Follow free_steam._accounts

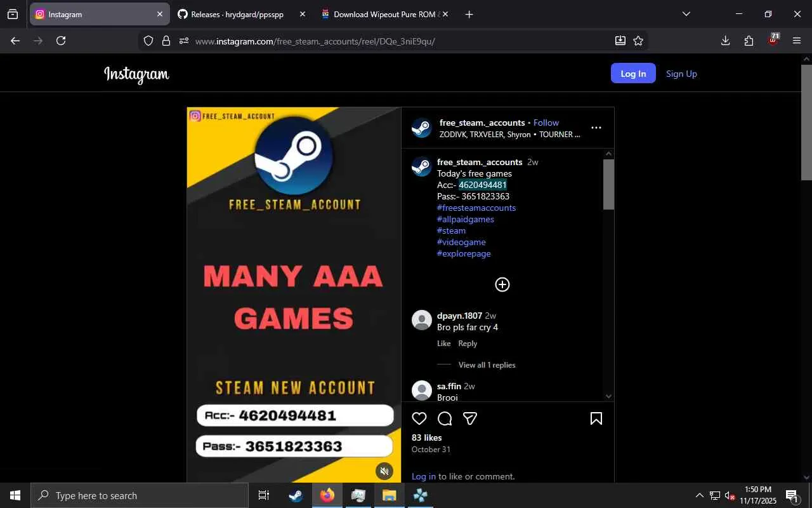546,123
